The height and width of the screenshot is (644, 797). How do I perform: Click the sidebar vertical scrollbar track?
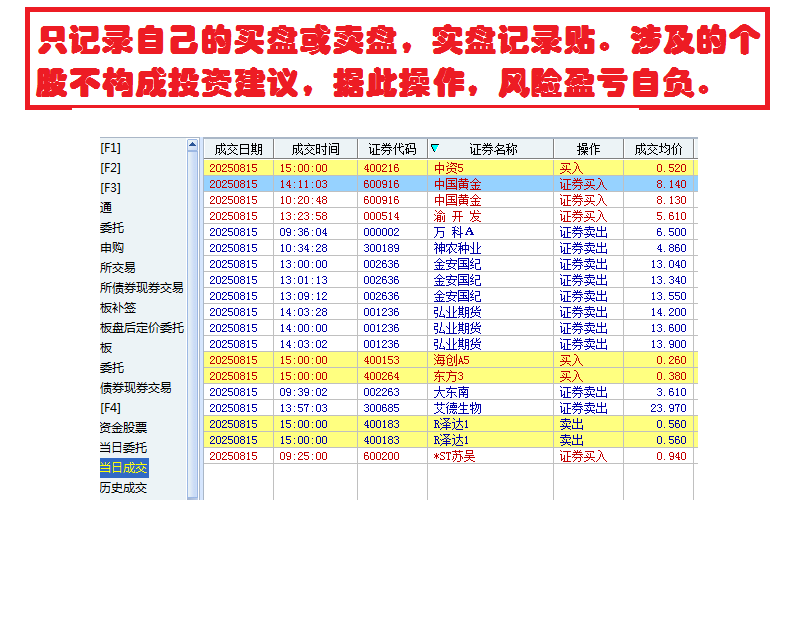[192, 324]
